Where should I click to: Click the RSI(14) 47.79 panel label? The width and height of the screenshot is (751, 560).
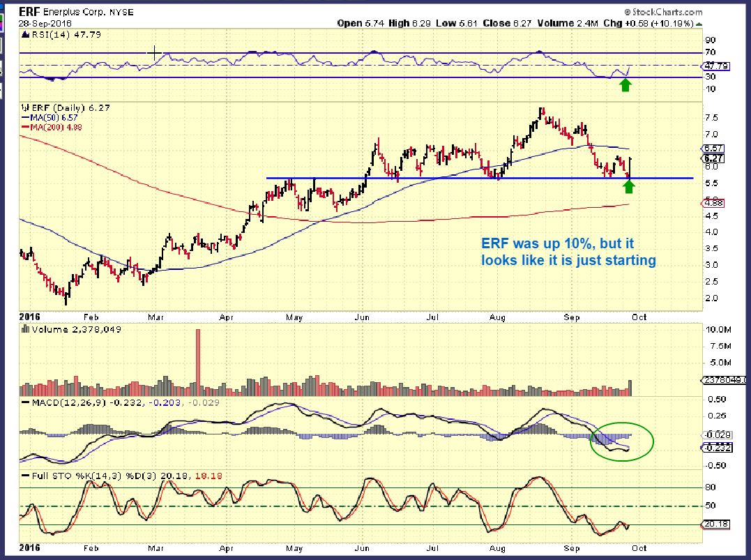pyautogui.click(x=66, y=34)
